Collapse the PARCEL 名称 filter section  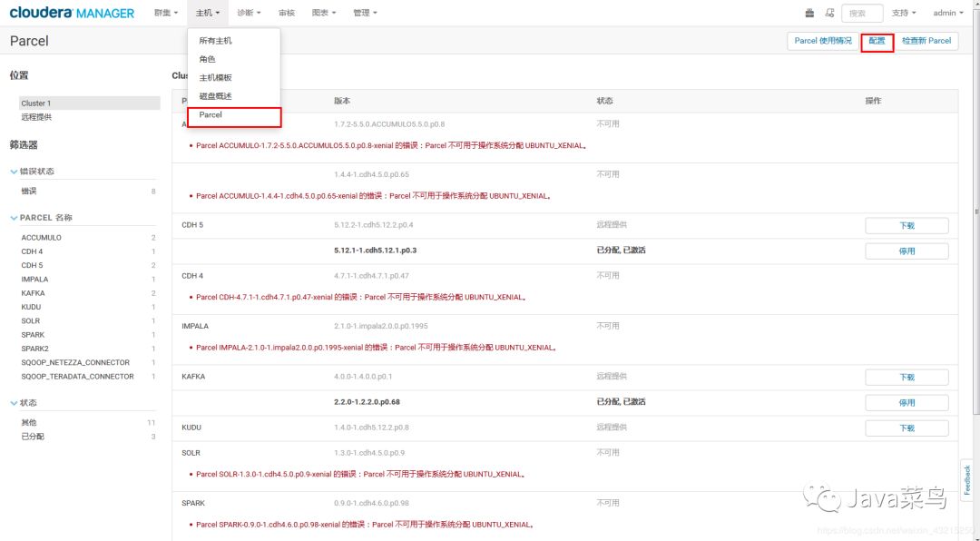(x=42, y=218)
